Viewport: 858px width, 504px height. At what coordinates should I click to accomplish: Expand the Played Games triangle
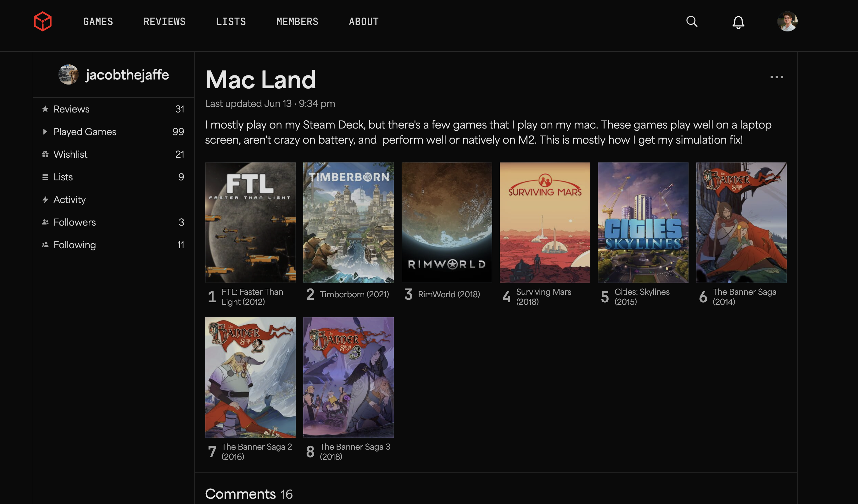coord(45,132)
